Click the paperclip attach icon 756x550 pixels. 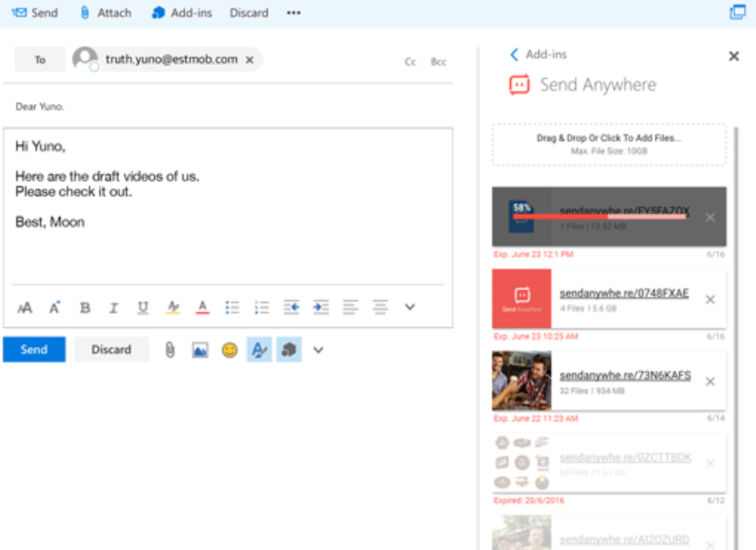pos(170,350)
